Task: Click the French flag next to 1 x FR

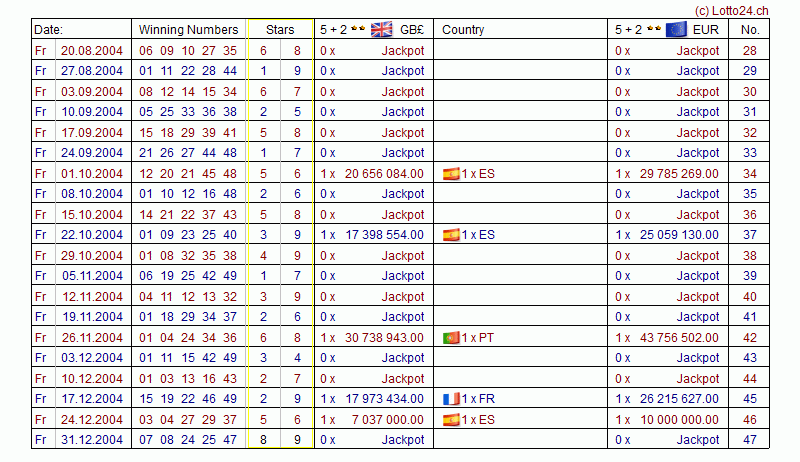Action: (x=450, y=399)
